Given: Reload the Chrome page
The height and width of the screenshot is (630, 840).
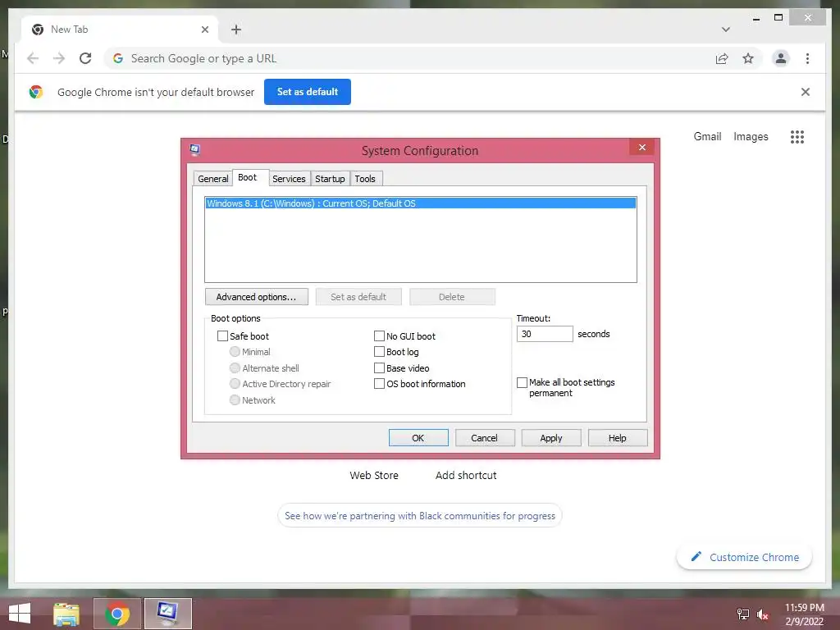Looking at the screenshot, I should pos(85,58).
